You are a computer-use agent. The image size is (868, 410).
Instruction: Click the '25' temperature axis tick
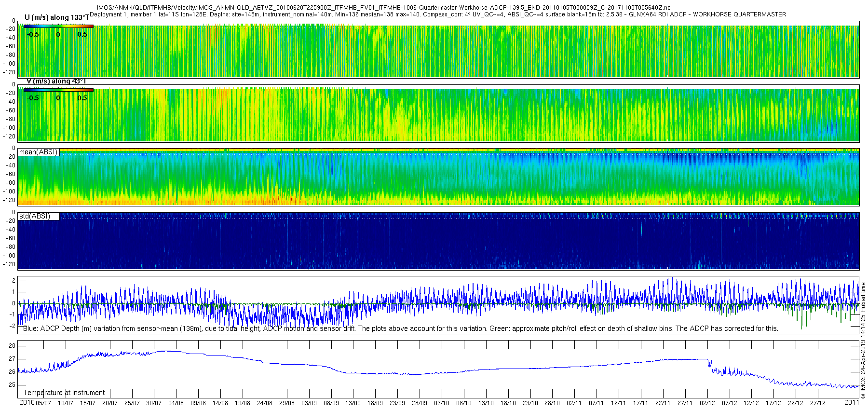(x=12, y=385)
